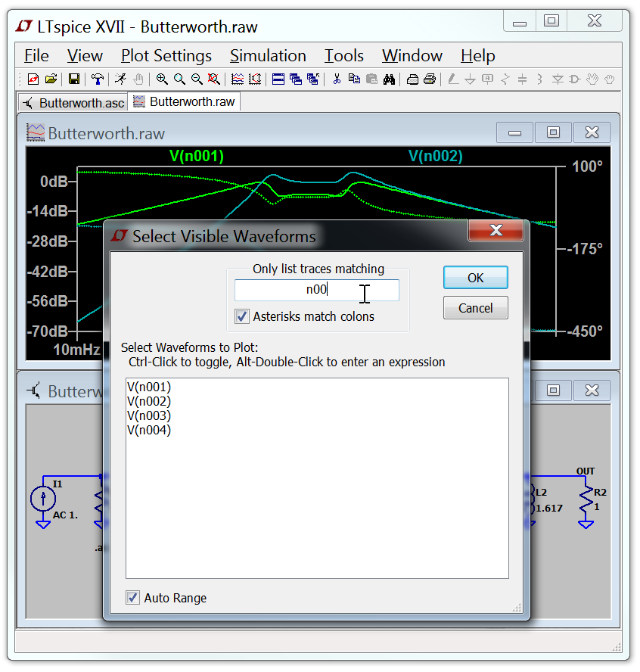
Task: Click the Tile Windows toolbar icon
Action: 278,79
